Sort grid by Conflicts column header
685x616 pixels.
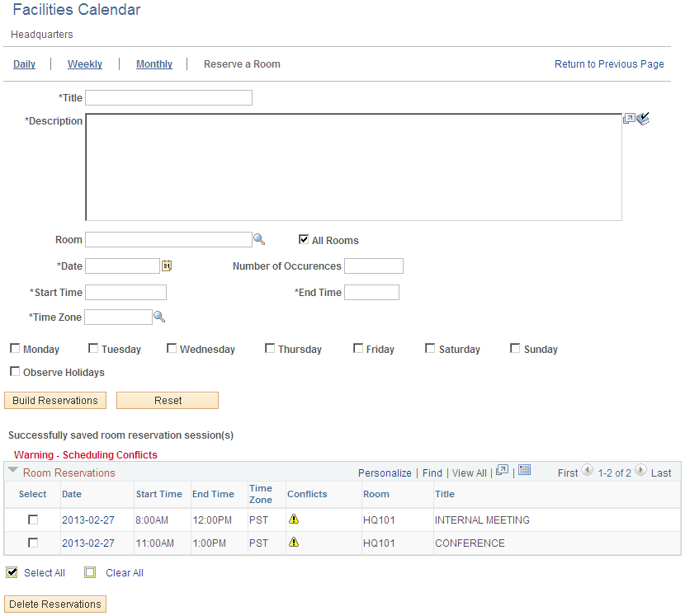(x=307, y=494)
